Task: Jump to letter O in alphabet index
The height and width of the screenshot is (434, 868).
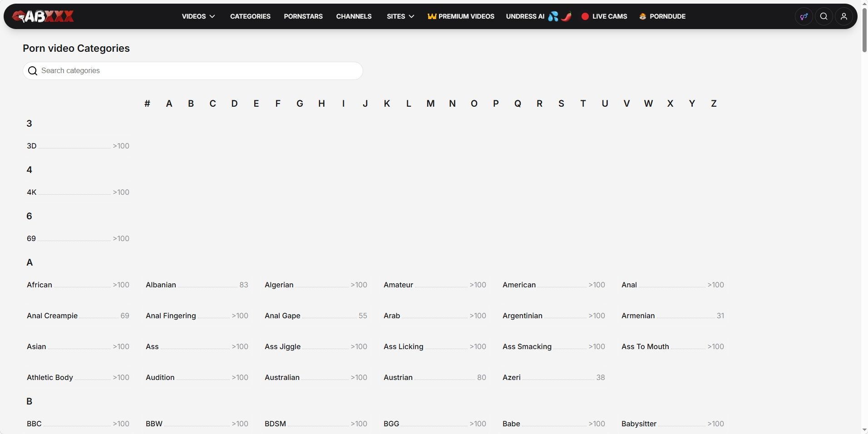Action: pyautogui.click(x=474, y=104)
